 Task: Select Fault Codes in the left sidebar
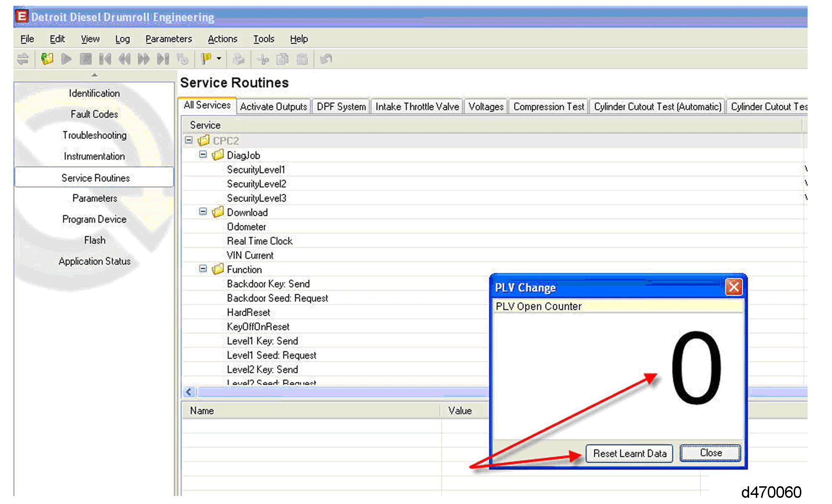tap(94, 114)
